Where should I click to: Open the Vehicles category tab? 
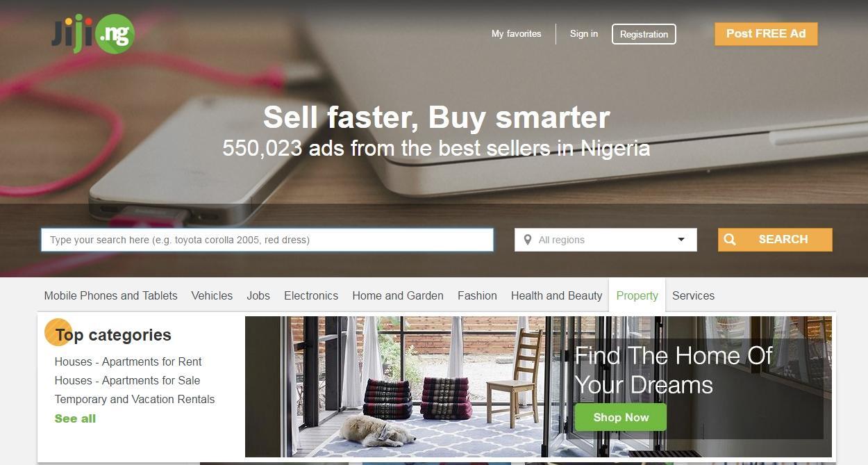click(x=212, y=295)
